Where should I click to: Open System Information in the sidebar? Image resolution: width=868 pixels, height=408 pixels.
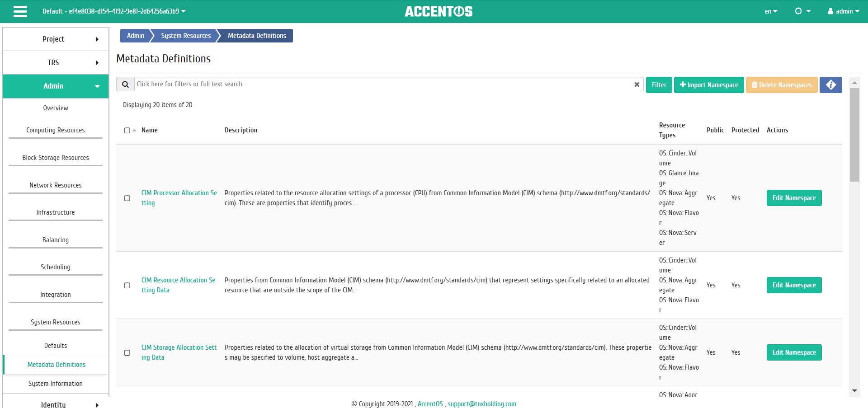pyautogui.click(x=56, y=384)
